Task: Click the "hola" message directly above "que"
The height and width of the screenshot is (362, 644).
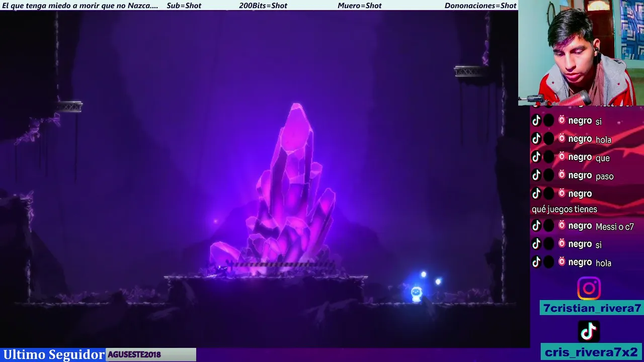Action: coord(603,139)
